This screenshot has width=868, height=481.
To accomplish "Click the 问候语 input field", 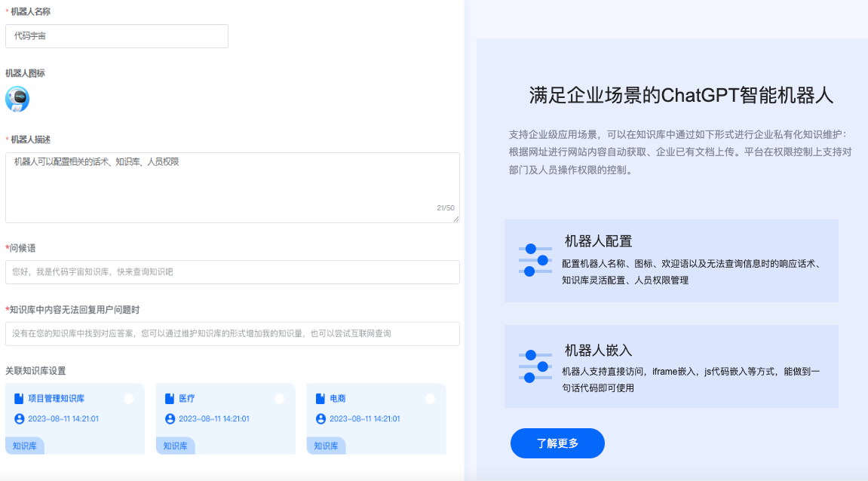I will point(232,272).
